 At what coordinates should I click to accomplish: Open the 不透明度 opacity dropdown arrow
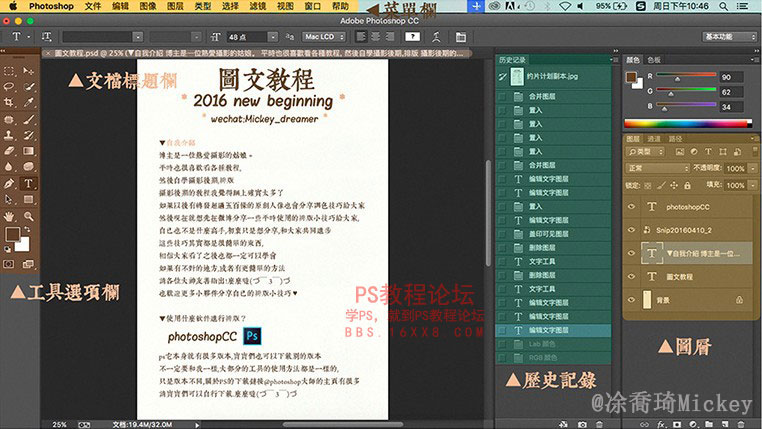[753, 168]
